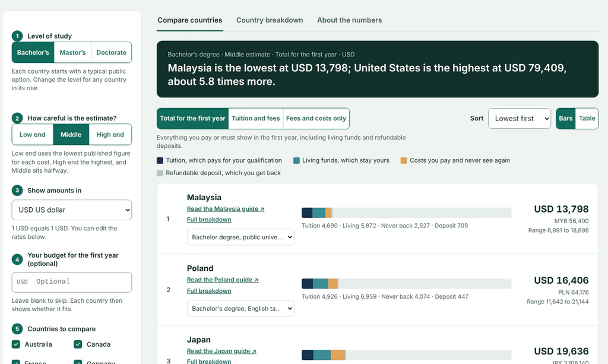Open Japan's Full breakdown link
The image size is (608, 364).
click(x=209, y=361)
